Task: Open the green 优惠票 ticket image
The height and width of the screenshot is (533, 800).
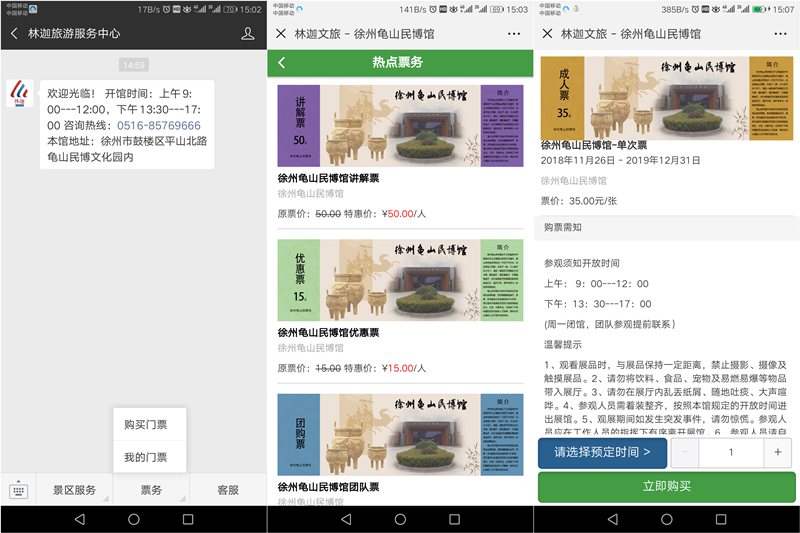Action: [401, 280]
